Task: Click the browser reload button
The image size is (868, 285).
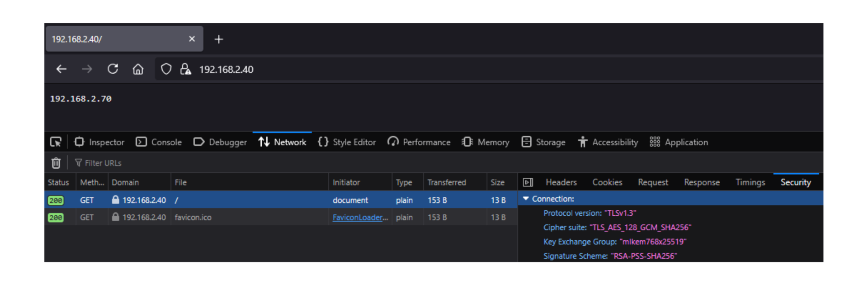Action: click(x=113, y=69)
